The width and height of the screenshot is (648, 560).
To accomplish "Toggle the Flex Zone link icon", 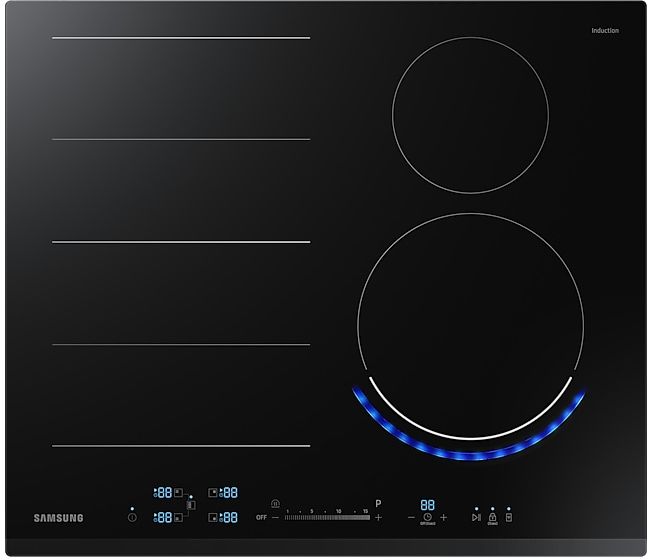I will point(191,505).
